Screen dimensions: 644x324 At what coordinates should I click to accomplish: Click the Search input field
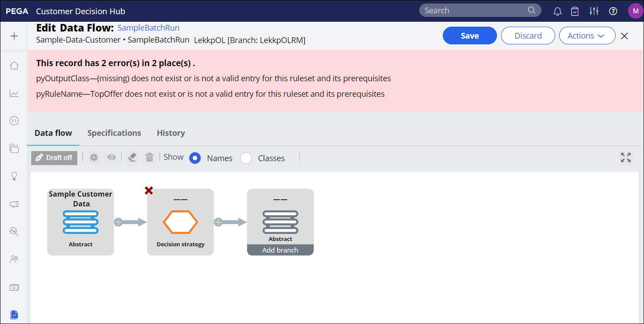coord(480,10)
